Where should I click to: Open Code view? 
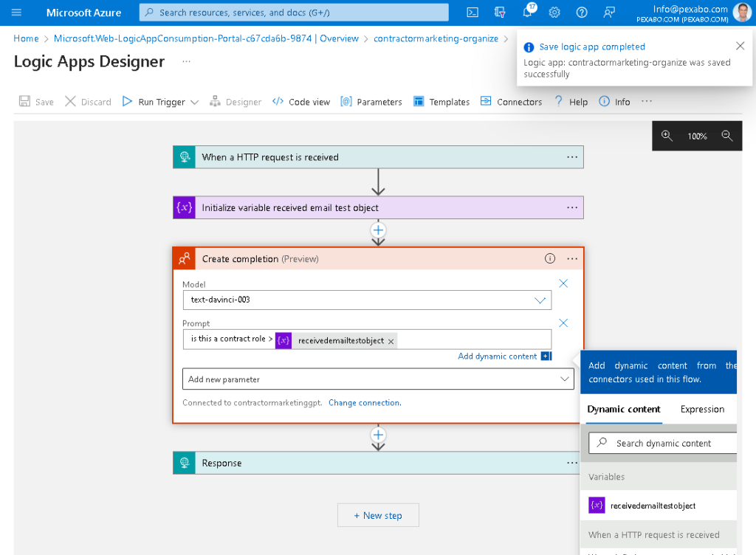(301, 102)
